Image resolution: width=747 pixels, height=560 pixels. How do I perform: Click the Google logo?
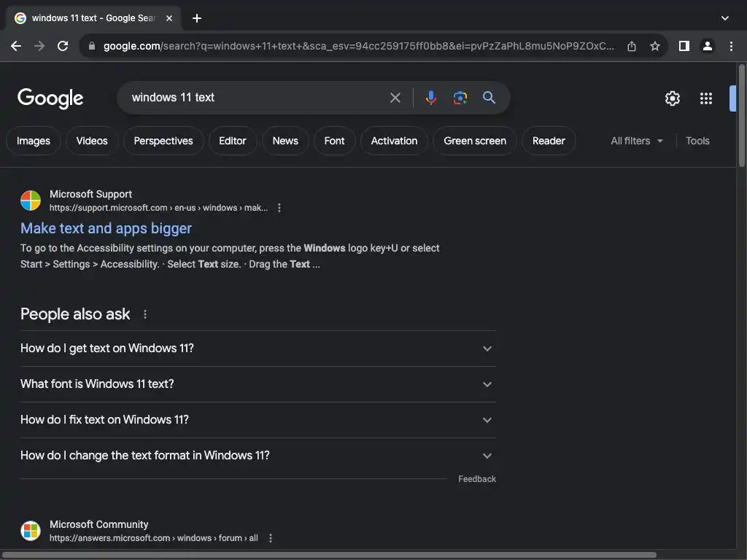[50, 98]
